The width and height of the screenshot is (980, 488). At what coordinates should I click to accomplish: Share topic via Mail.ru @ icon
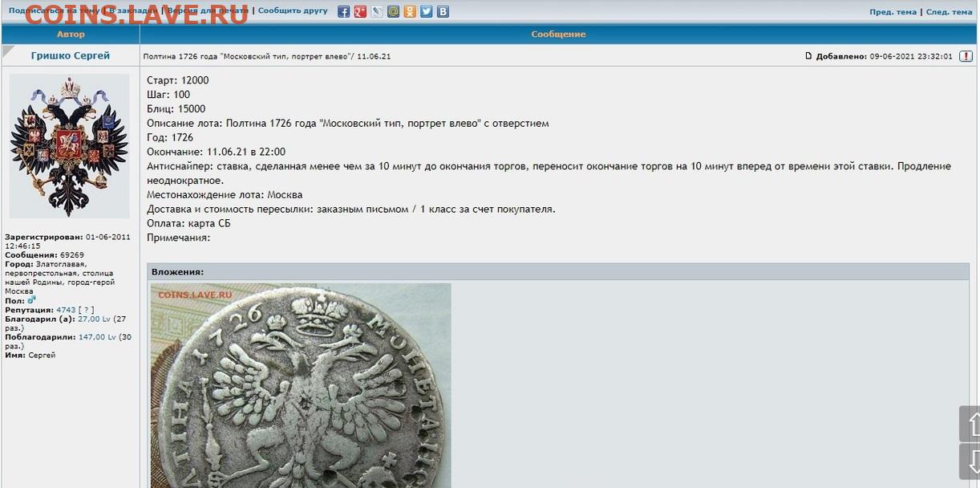tap(393, 11)
